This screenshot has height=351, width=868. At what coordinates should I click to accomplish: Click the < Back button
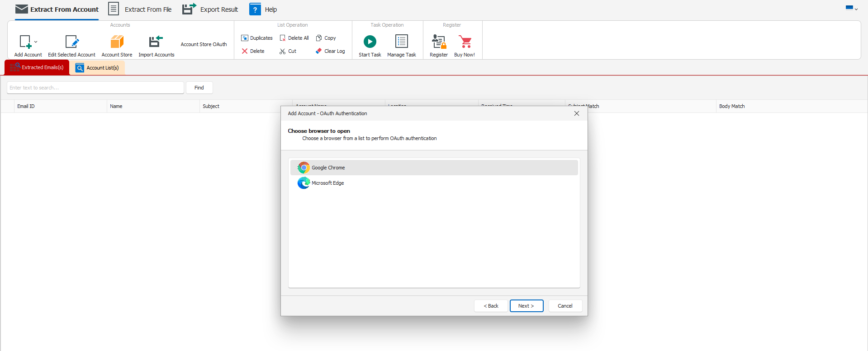pos(491,306)
